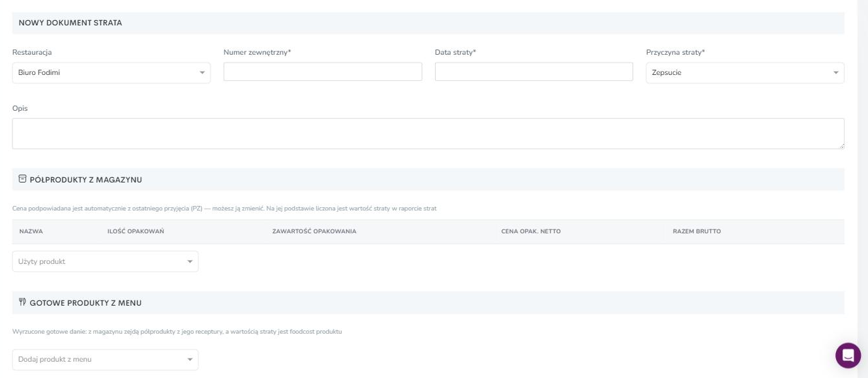
Task: Click the cutlery icon beside Gotowe produkty z menu
Action: coord(22,302)
